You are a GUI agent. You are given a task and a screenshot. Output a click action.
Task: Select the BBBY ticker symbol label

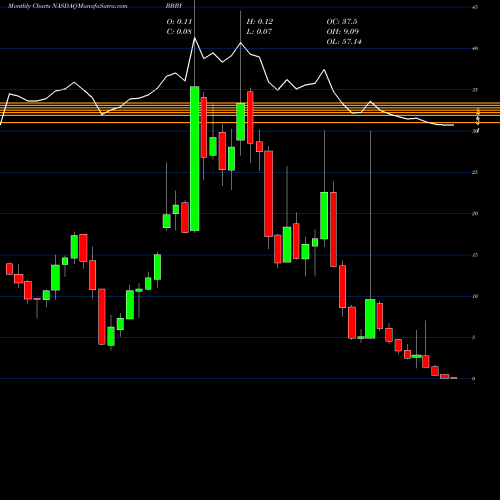click(173, 6)
